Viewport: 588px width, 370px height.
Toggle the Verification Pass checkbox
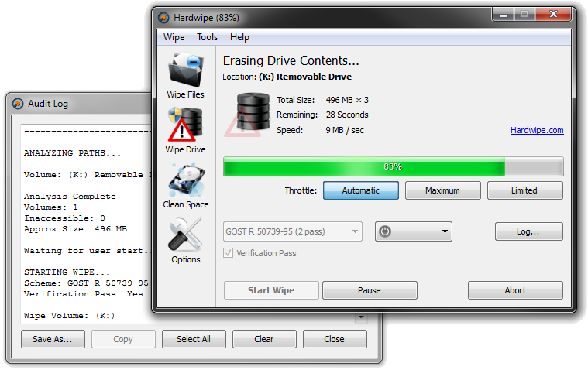228,253
